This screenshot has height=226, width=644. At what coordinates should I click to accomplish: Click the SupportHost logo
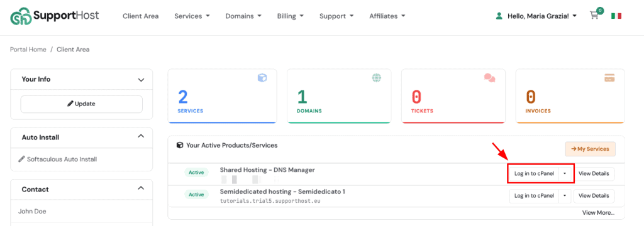click(55, 16)
